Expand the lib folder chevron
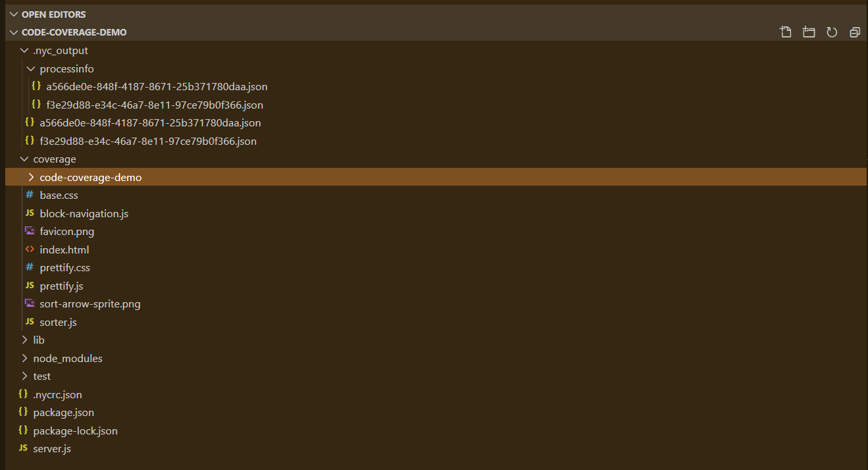Image resolution: width=868 pixels, height=470 pixels. (25, 340)
